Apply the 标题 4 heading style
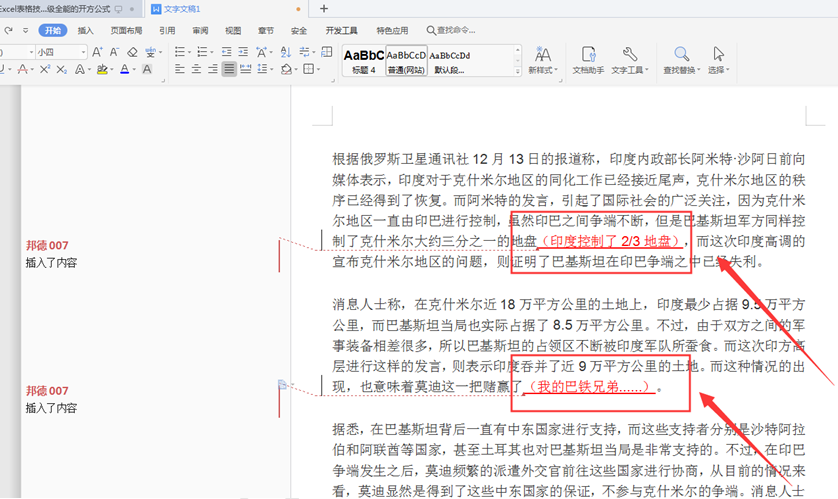This screenshot has height=499, width=838. pos(362,60)
